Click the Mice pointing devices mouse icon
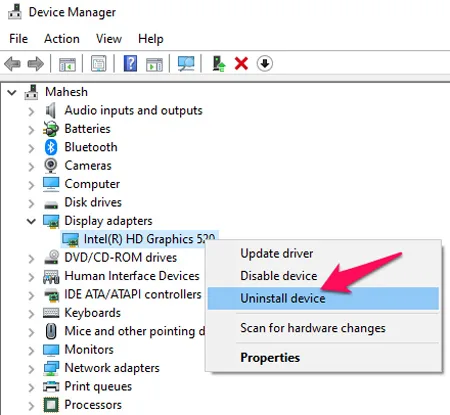 pos(51,331)
